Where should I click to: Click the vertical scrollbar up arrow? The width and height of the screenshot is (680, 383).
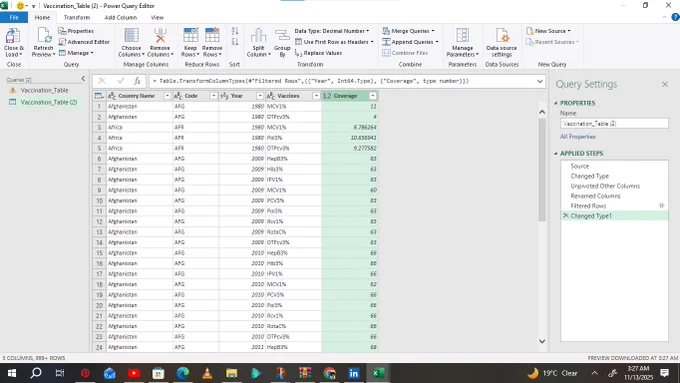(x=542, y=112)
